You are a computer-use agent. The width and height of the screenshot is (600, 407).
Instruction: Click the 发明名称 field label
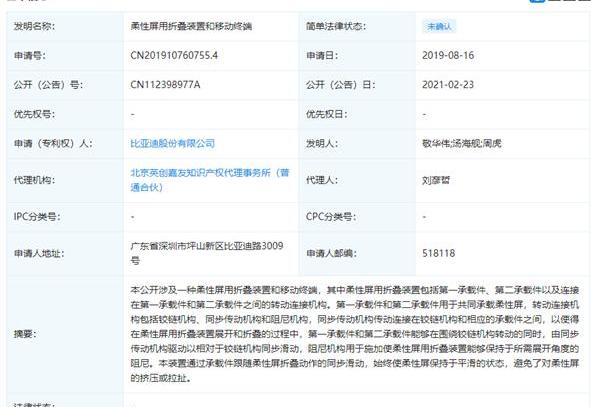34,26
